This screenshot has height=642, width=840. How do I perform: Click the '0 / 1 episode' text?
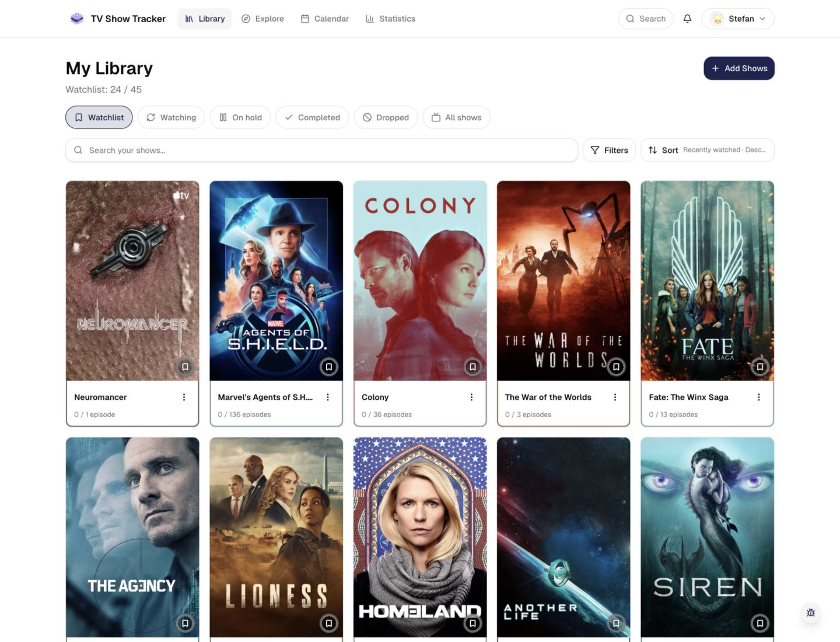tap(94, 414)
